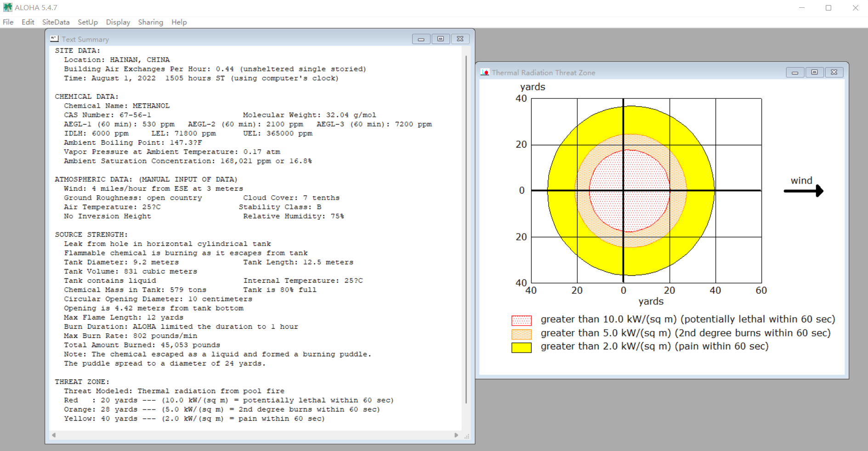Close the ALOHA application
The image size is (868, 451).
point(855,8)
